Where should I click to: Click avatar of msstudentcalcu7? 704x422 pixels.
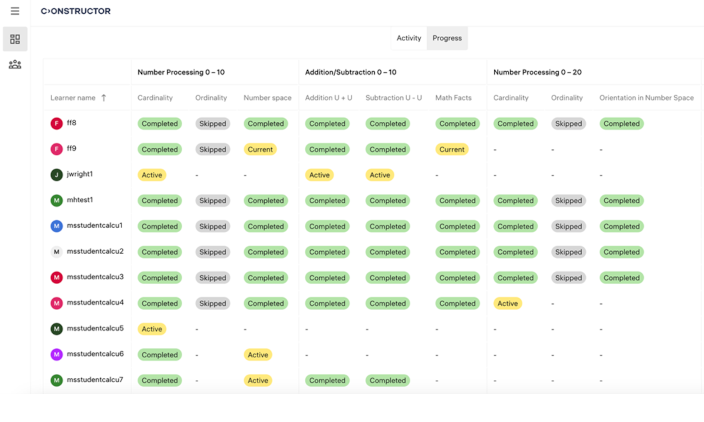(56, 380)
